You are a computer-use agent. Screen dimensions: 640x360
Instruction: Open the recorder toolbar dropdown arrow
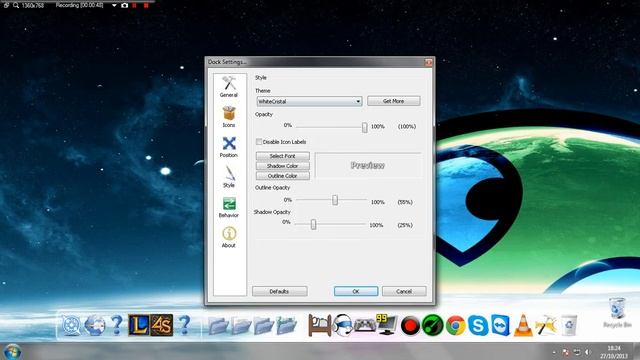[114, 5]
